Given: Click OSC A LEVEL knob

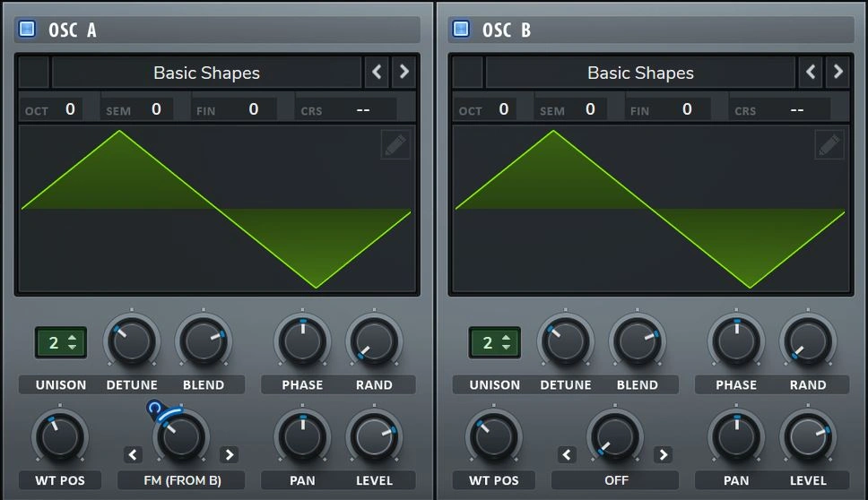Looking at the screenshot, I should point(374,437).
